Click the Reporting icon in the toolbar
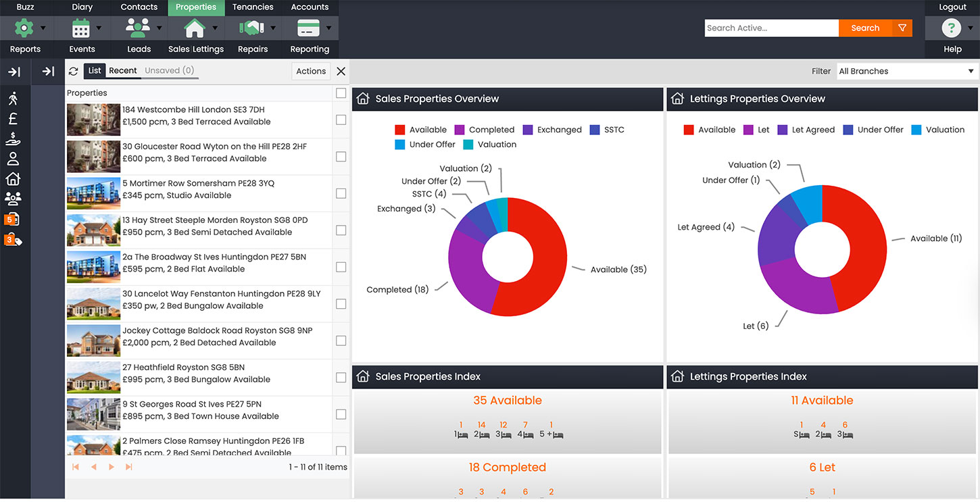 [x=309, y=28]
